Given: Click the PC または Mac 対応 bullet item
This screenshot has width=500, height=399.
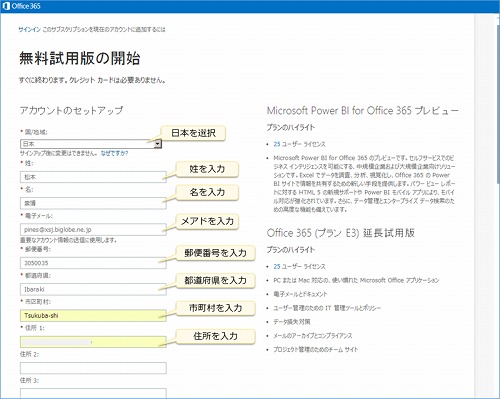Looking at the screenshot, I should pyautogui.click(x=356, y=280).
